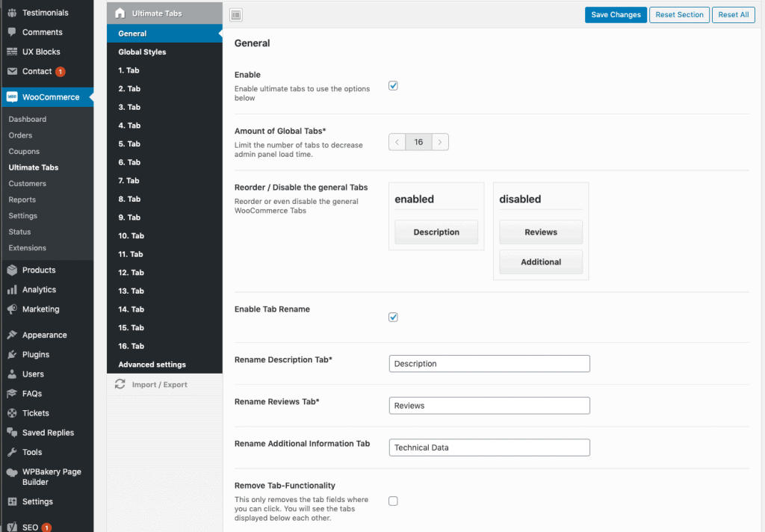Click the Analytics bar chart icon
The height and width of the screenshot is (532, 765).
[12, 290]
